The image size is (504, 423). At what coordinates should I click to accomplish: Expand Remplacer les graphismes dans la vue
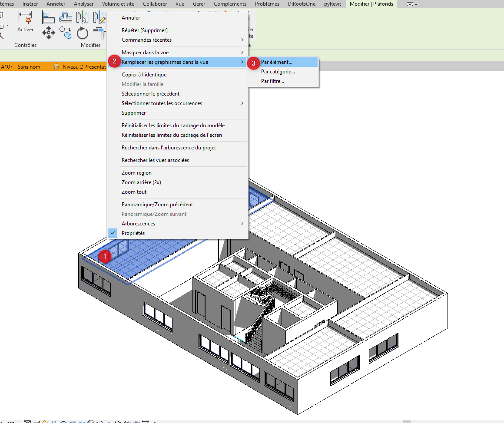177,62
